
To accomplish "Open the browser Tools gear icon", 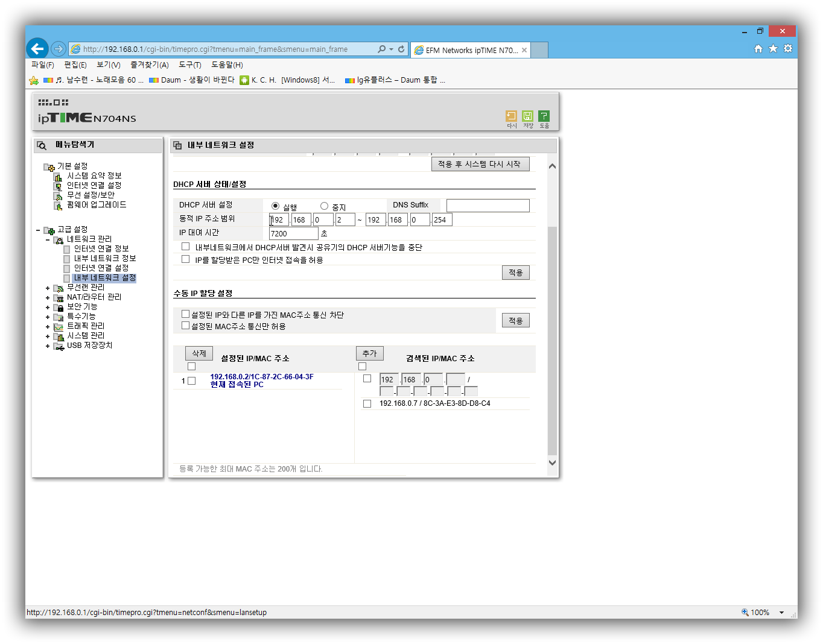I will pos(788,49).
